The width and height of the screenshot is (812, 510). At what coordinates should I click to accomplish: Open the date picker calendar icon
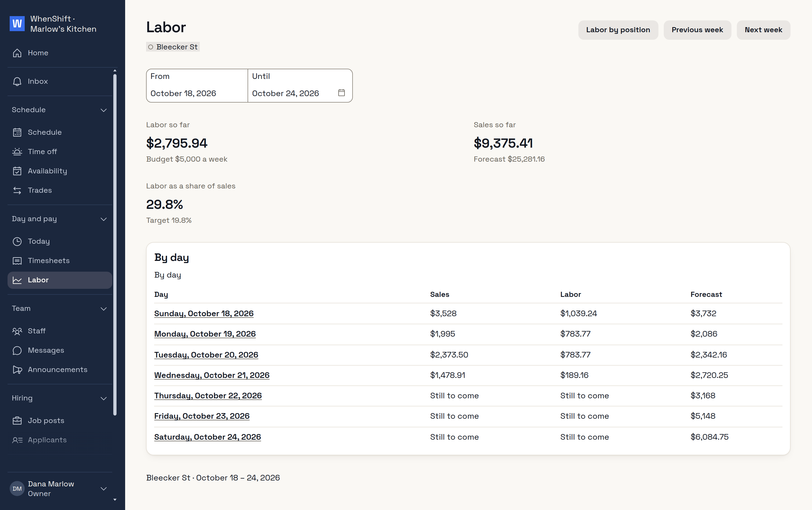pyautogui.click(x=342, y=93)
